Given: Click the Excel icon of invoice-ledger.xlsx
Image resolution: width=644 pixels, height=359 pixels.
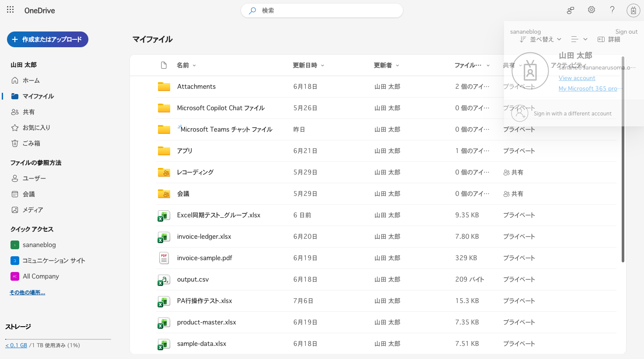Looking at the screenshot, I should [x=164, y=237].
